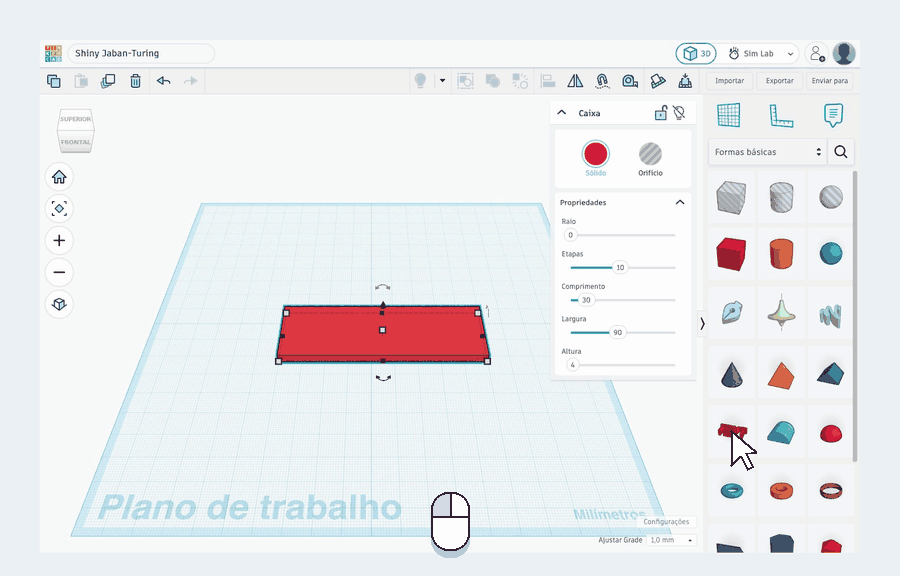Click the Comprimento slider handle

(586, 300)
